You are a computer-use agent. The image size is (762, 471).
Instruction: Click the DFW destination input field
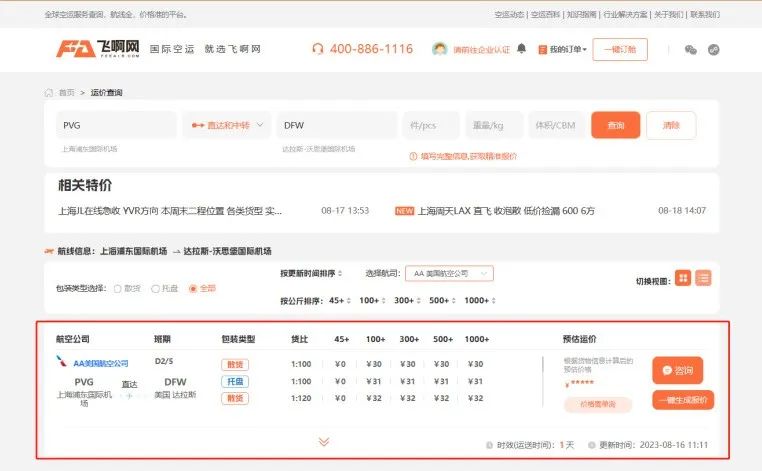[x=337, y=125]
